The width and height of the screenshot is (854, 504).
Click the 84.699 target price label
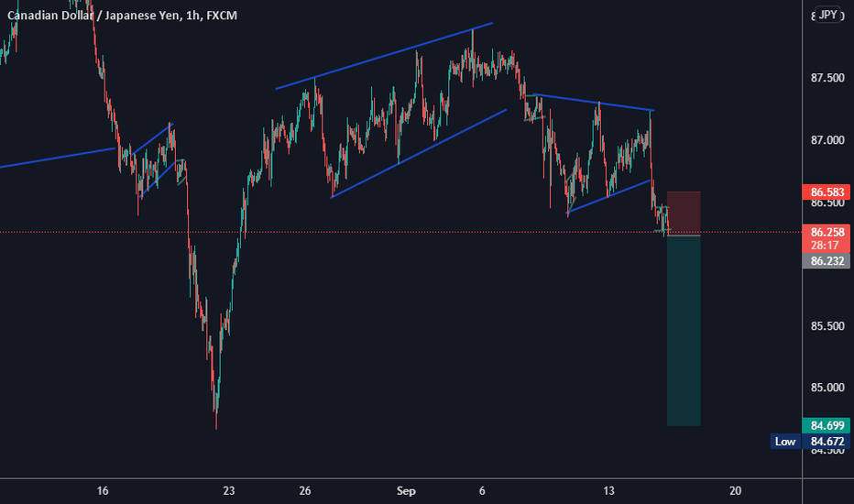(x=827, y=425)
